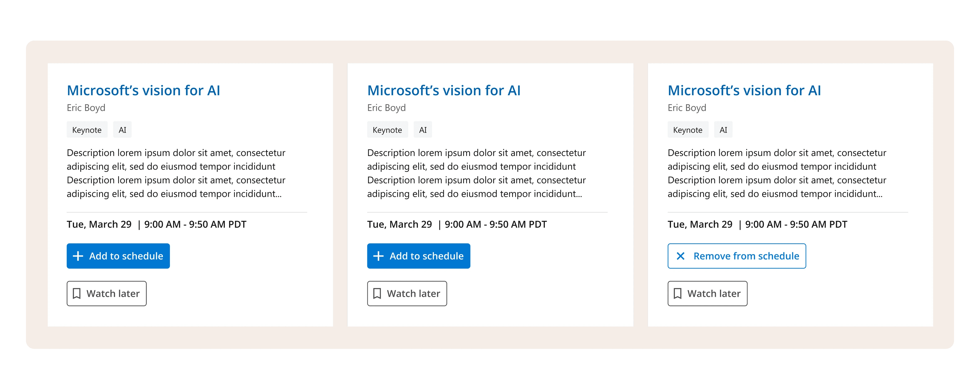The width and height of the screenshot is (980, 377).
Task: Click bookmark icon in first card's Watch later
Action: click(x=76, y=293)
